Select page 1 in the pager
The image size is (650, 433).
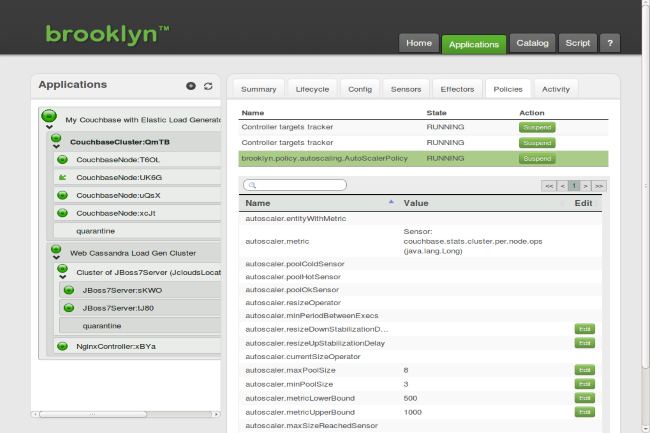(x=574, y=186)
